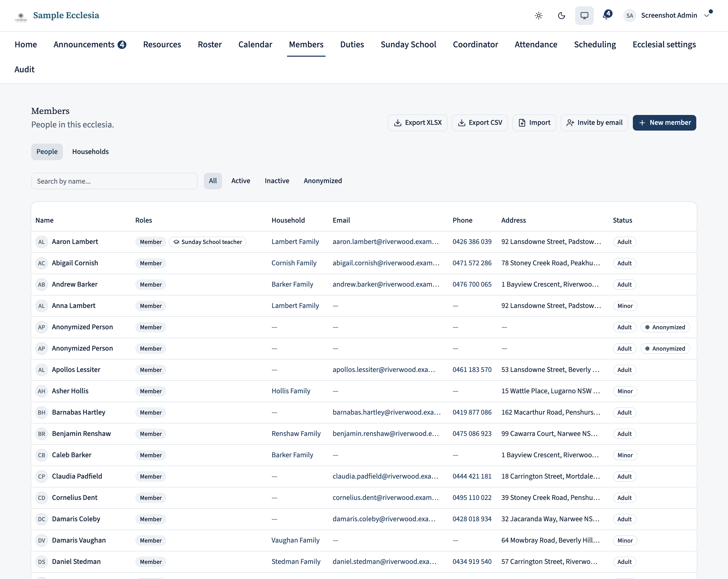Click Aaron Lambert's AL avatar
Viewport: 728px width, 579px height.
click(x=42, y=242)
